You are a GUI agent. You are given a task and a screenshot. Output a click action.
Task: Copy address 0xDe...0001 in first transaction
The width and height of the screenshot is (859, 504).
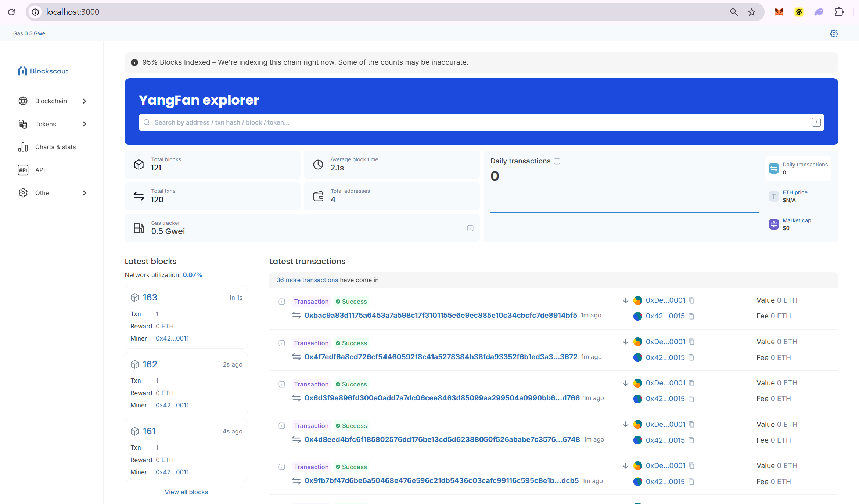(x=691, y=300)
